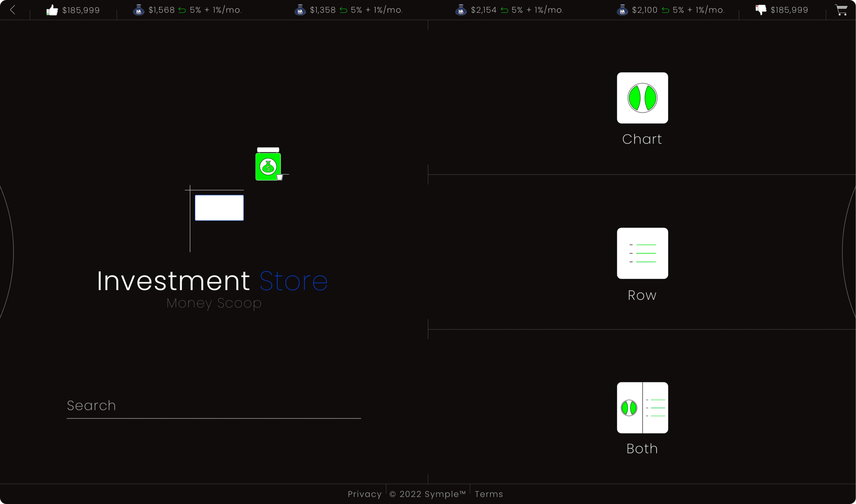Open the shopping cart
This screenshot has height=504, width=856.
click(x=841, y=10)
